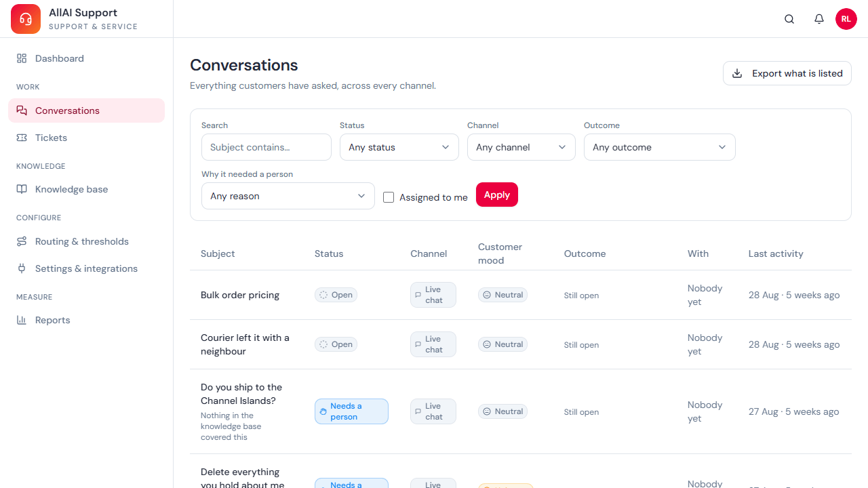Click Neutral mood badge in Channel Islands row
Image resolution: width=868 pixels, height=488 pixels.
tap(502, 411)
